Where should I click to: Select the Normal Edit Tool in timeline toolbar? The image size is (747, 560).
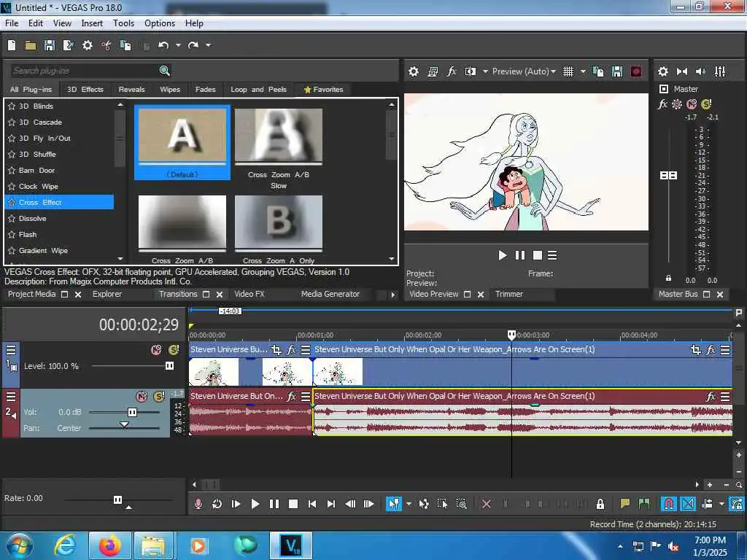pos(393,504)
